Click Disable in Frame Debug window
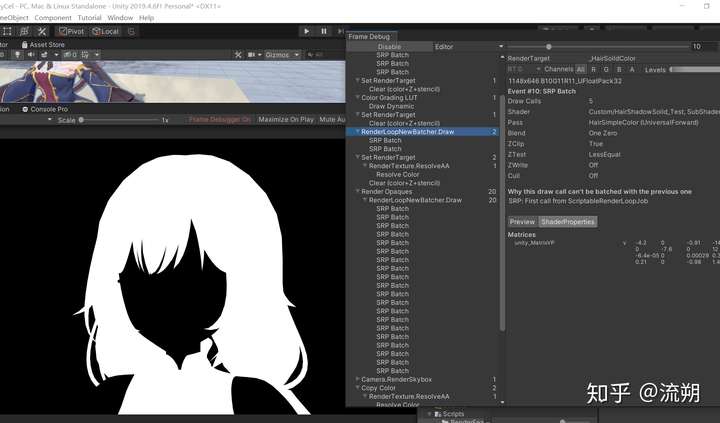This screenshot has height=423, width=720. pos(389,47)
